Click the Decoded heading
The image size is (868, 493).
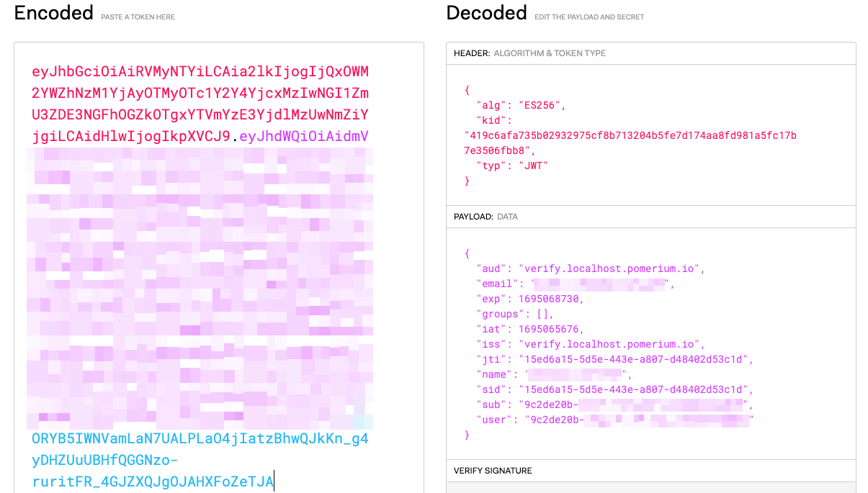tap(486, 13)
